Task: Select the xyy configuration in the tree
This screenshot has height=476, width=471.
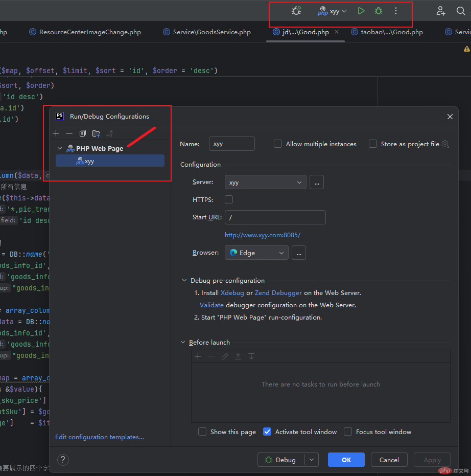Action: pos(110,161)
